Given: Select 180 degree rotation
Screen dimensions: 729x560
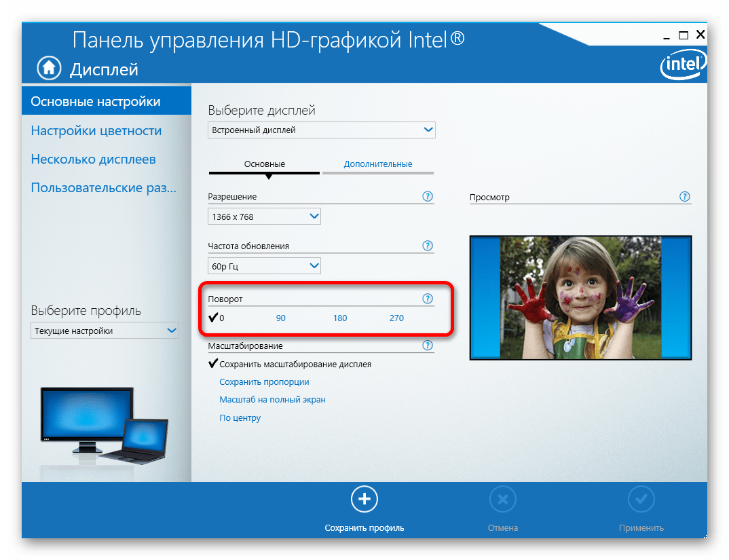Looking at the screenshot, I should pos(339,318).
